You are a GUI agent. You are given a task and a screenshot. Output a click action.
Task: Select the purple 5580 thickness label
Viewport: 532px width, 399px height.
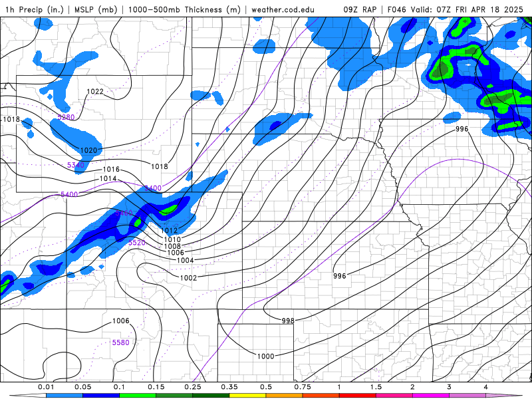tap(121, 342)
